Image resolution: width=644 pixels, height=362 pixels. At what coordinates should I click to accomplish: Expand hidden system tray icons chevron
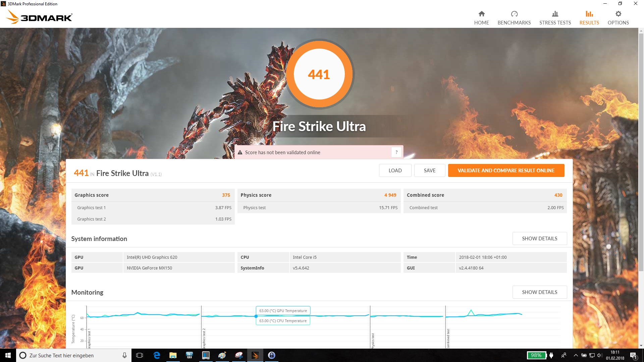576,355
